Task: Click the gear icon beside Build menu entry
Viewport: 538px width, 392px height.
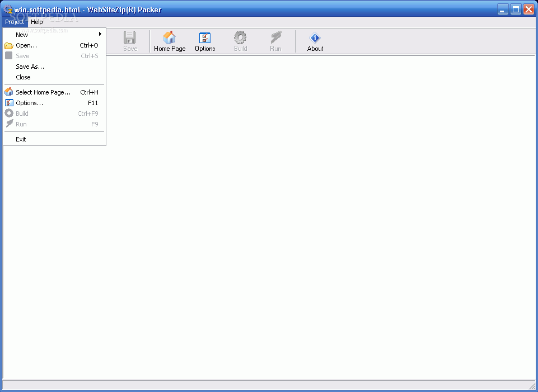Action: 9,114
